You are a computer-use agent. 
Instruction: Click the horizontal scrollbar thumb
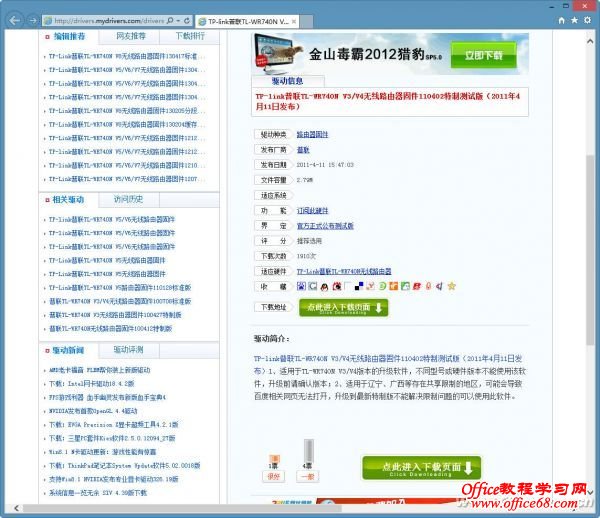tap(182, 508)
